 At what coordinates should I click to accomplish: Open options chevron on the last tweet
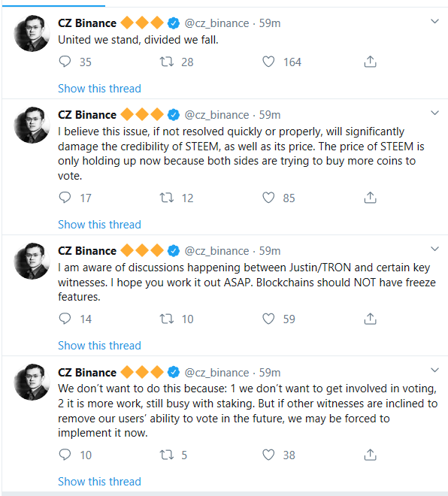click(x=434, y=370)
